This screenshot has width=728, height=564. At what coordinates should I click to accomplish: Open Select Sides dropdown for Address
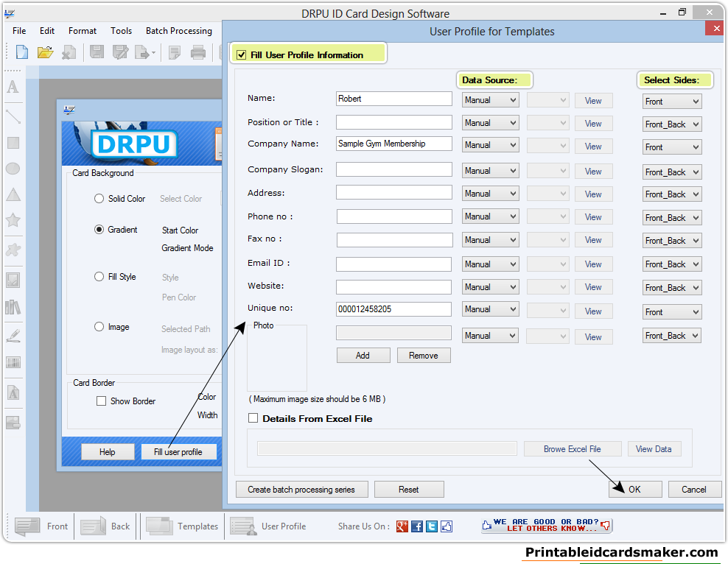pos(672,194)
